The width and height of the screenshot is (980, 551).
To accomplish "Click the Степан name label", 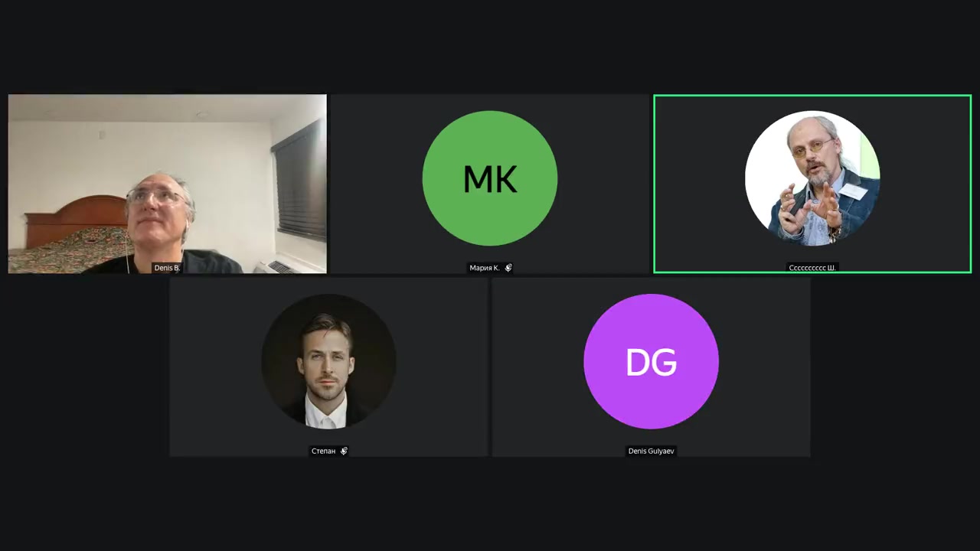I will 323,451.
